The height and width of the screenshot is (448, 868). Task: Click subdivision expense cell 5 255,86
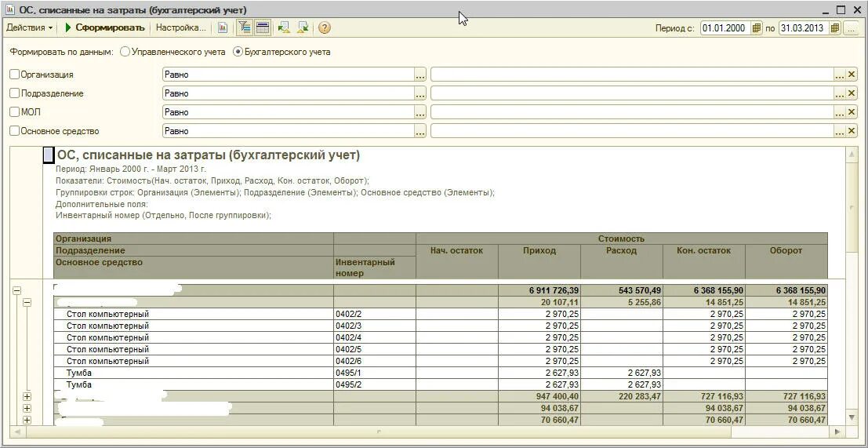coord(622,302)
